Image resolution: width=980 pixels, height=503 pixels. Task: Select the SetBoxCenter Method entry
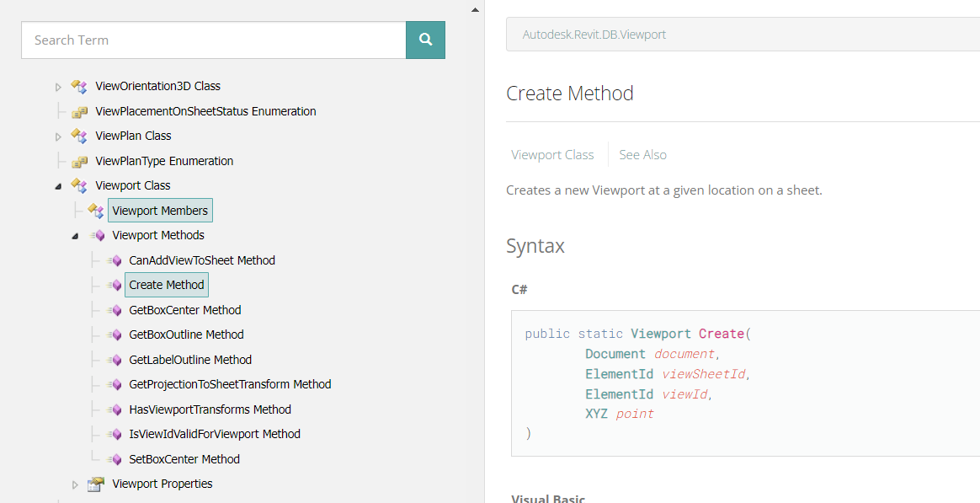(184, 459)
